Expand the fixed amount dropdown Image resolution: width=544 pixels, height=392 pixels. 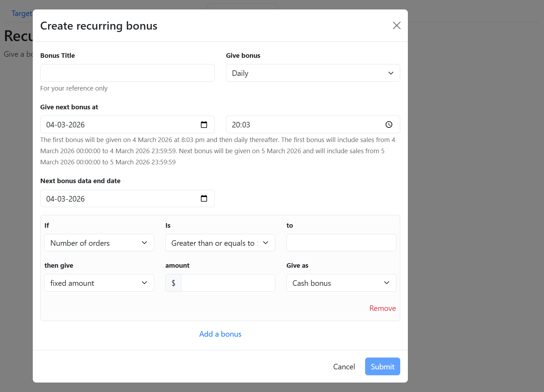click(x=99, y=283)
